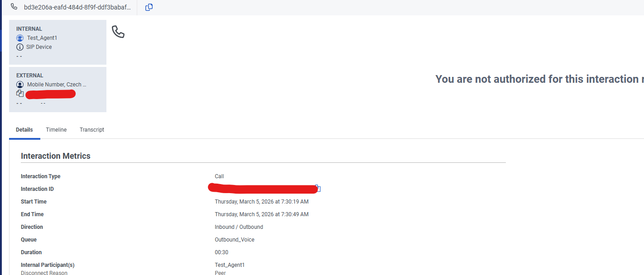This screenshot has width=644, height=275.
Task: Select the truncated interaction ID header text
Action: [x=77, y=7]
